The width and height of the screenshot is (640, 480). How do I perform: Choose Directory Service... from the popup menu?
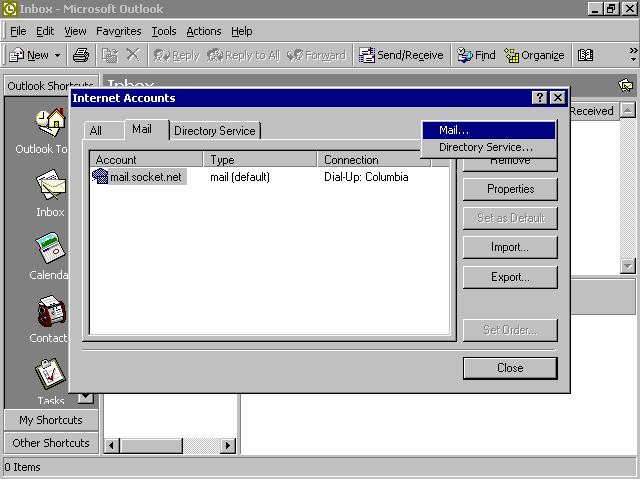pos(489,147)
